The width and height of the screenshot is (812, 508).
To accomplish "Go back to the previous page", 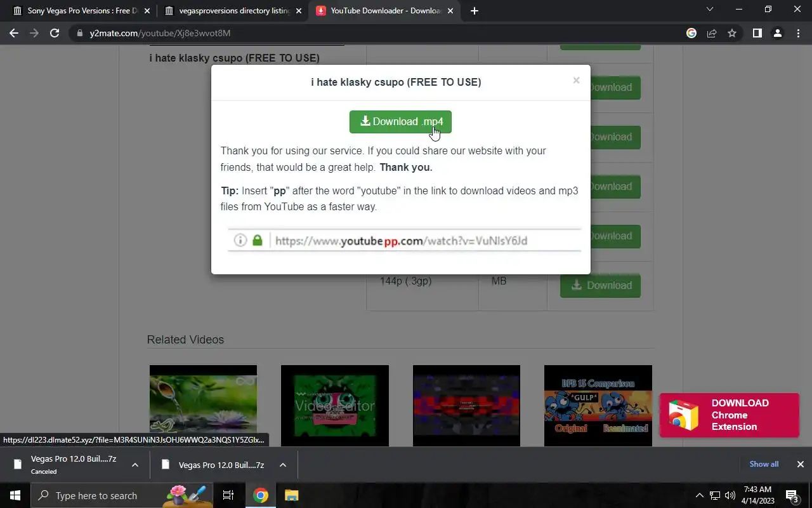I will click(14, 33).
